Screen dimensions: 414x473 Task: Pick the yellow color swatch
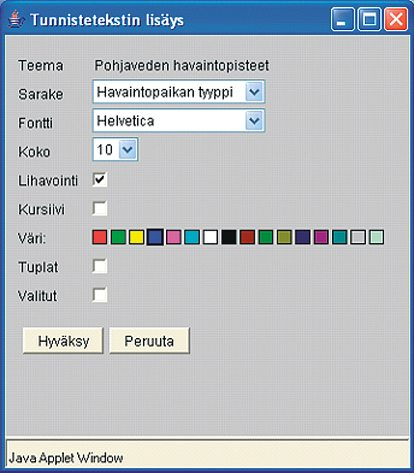click(x=136, y=237)
